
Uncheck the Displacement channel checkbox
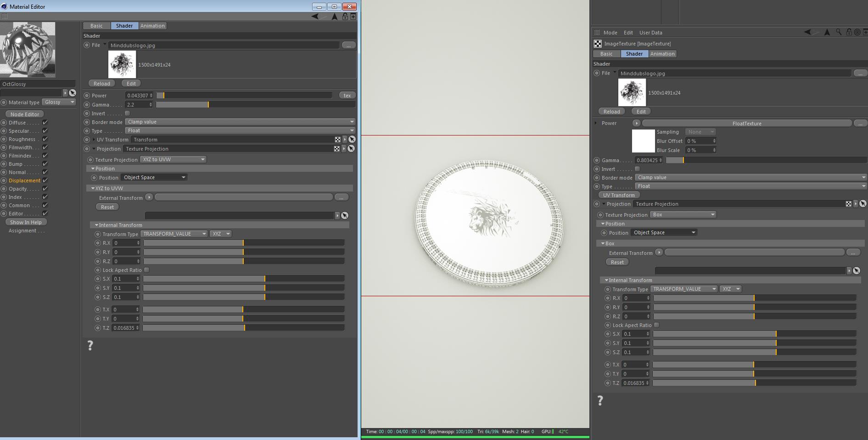click(45, 181)
